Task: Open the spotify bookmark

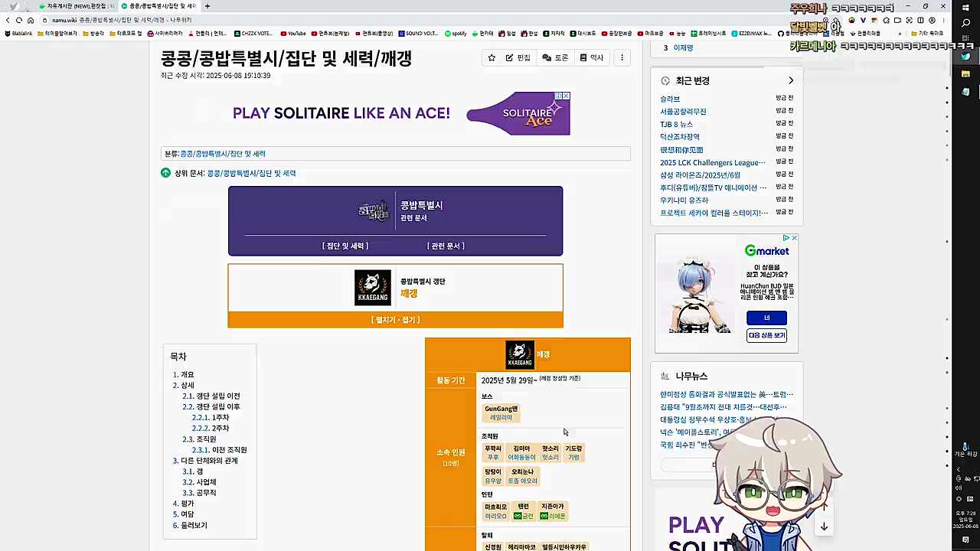Action: pyautogui.click(x=455, y=34)
